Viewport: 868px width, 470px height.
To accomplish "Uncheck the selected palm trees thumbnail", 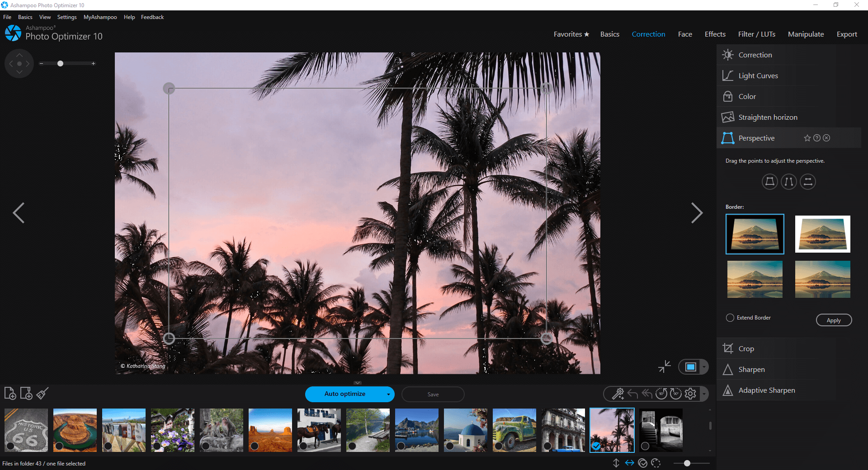I will click(x=596, y=446).
